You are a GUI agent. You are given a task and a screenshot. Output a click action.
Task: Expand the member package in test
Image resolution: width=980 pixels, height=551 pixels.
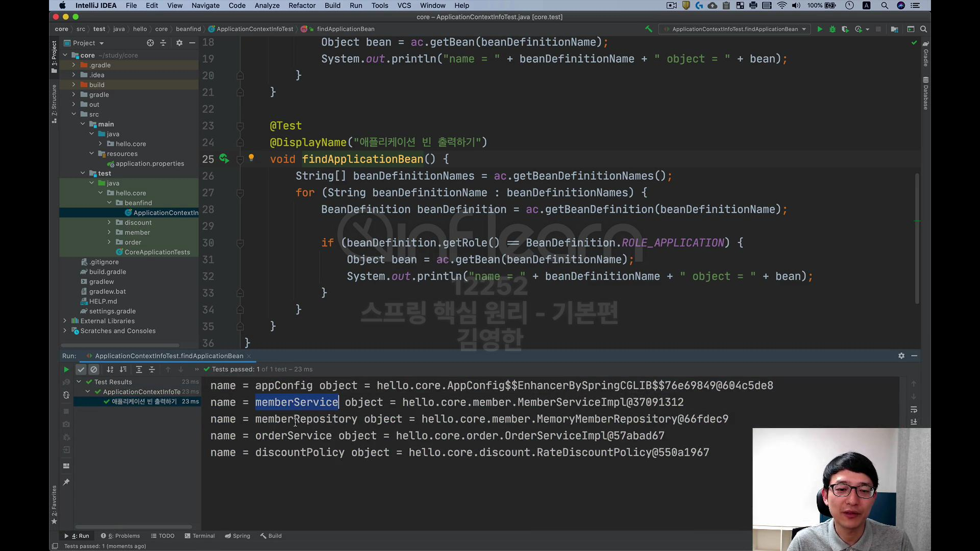[109, 232]
